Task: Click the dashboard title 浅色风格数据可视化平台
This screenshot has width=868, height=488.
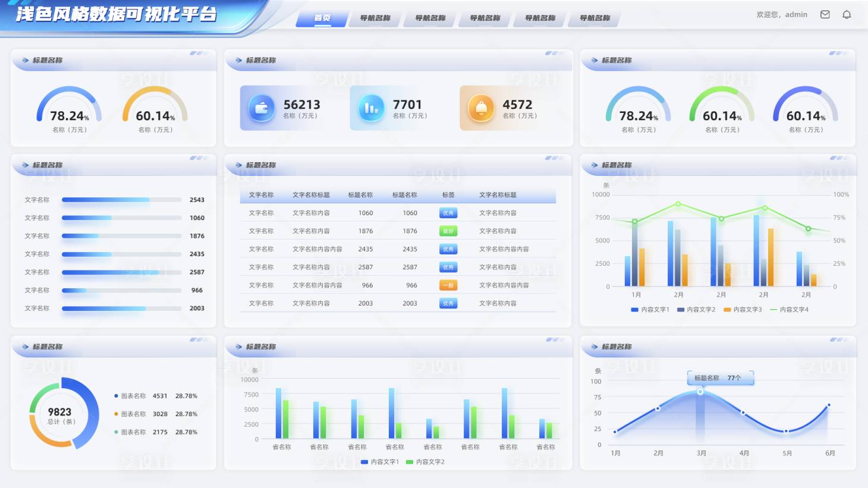Action: tap(117, 14)
